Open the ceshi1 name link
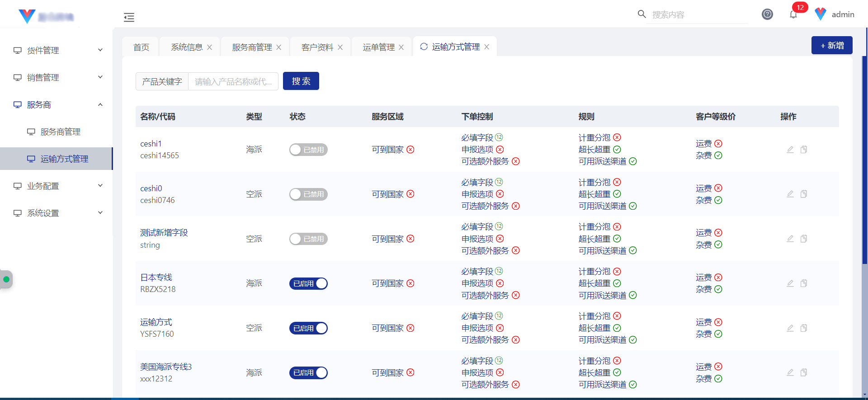The image size is (868, 400). (151, 144)
